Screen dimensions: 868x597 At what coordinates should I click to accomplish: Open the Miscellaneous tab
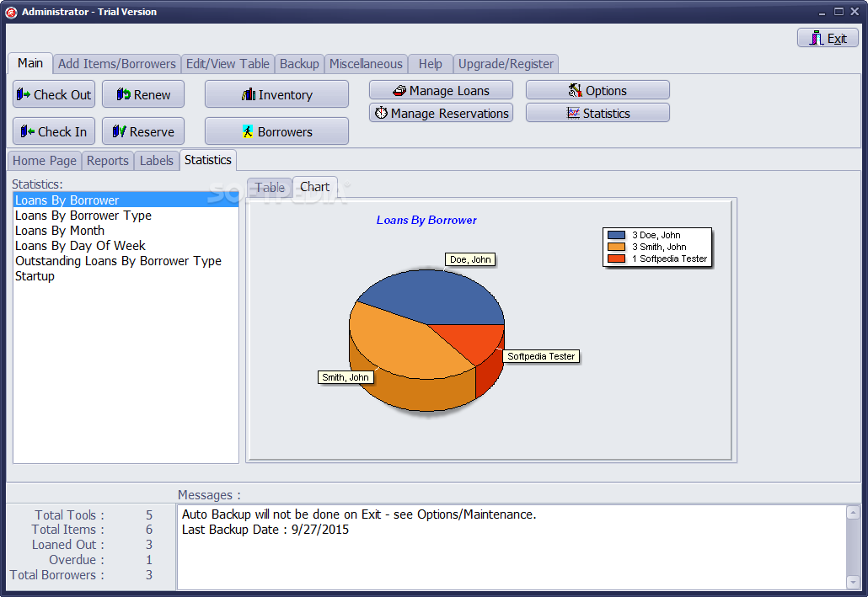coord(366,64)
